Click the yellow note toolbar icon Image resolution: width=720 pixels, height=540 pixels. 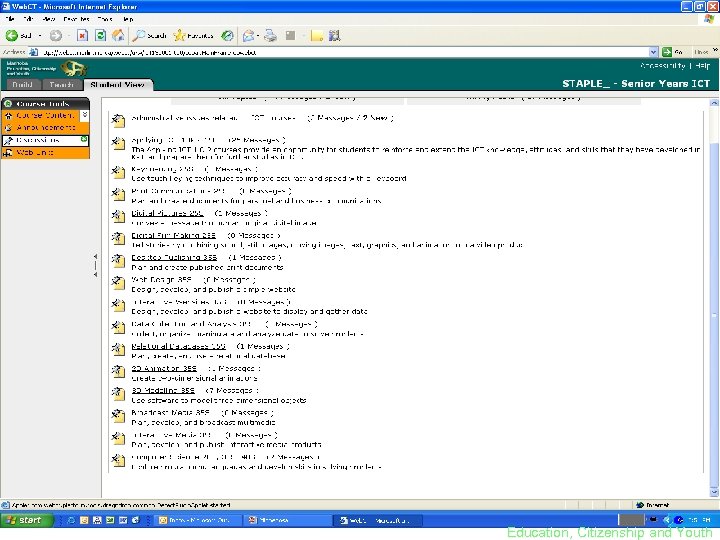[316, 35]
